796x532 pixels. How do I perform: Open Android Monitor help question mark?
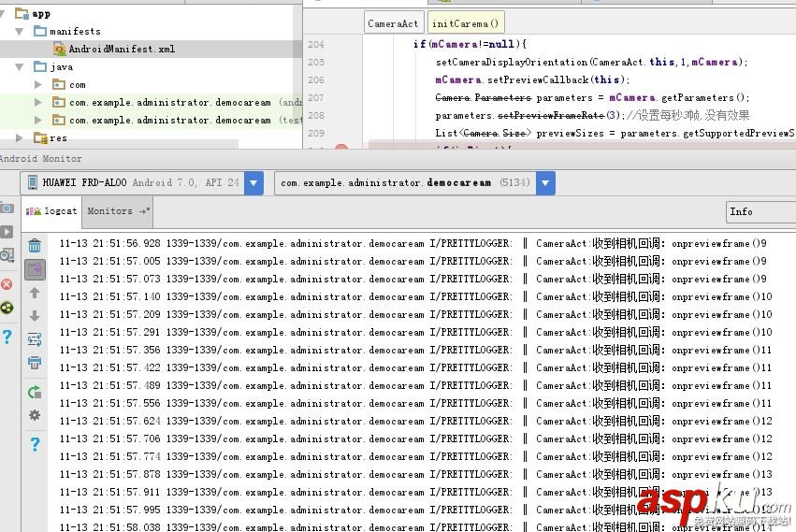pyautogui.click(x=7, y=336)
